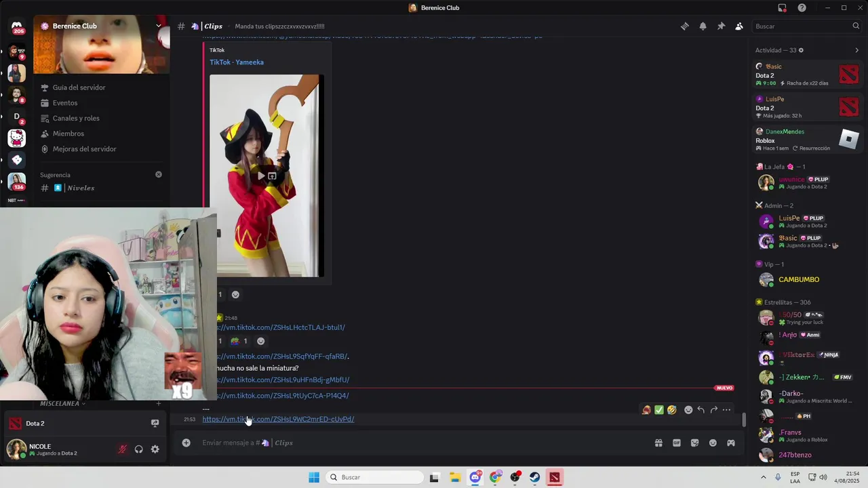Click the plus attach button in message bar
Screen dimensions: 868x488
pyautogui.click(x=186, y=443)
